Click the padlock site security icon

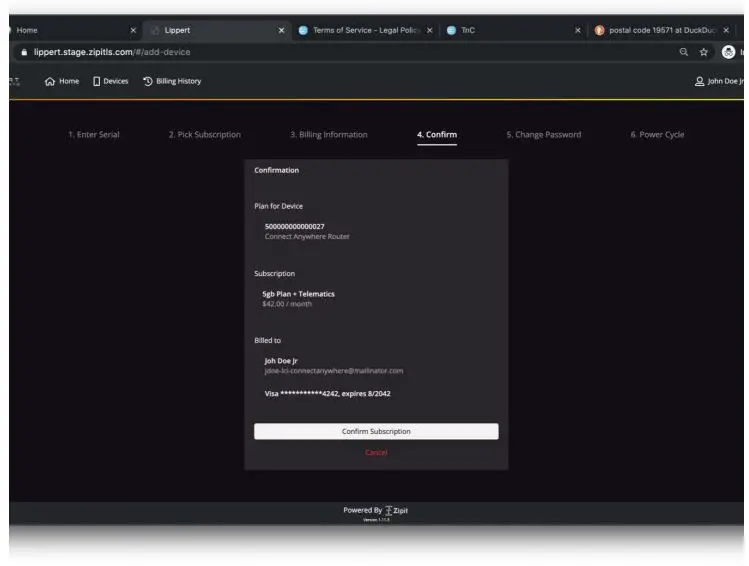(24, 52)
